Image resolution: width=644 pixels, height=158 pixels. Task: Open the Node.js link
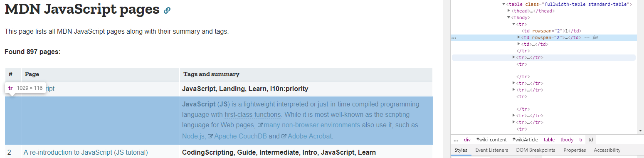pyautogui.click(x=194, y=136)
